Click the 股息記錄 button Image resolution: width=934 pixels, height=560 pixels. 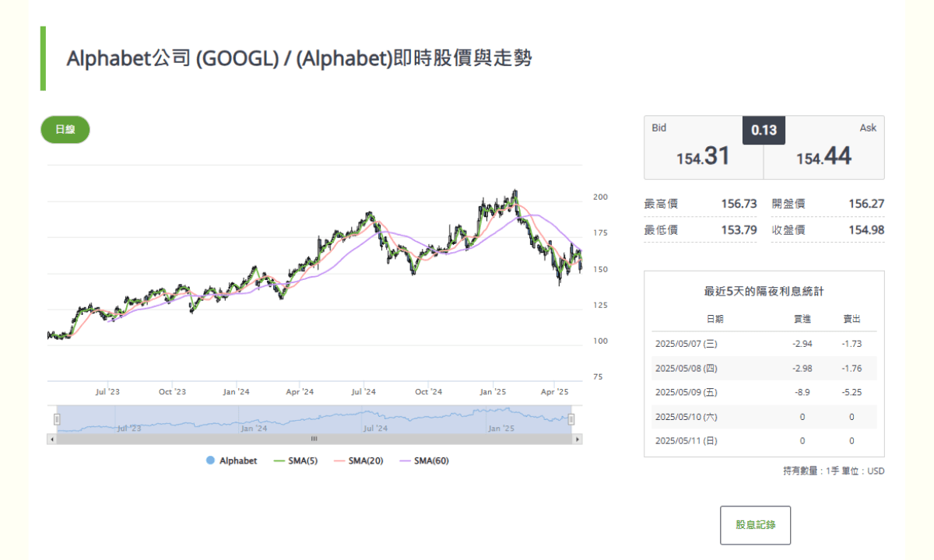tap(755, 525)
